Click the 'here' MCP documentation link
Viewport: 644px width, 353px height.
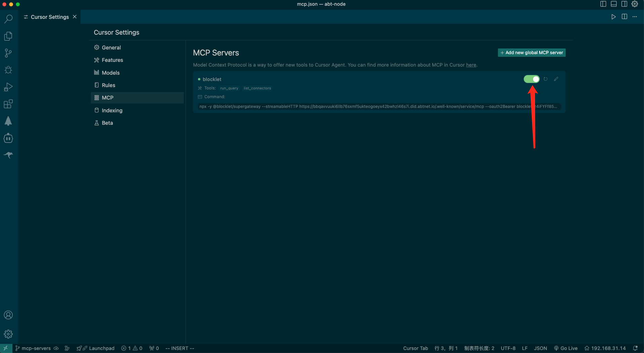471,65
